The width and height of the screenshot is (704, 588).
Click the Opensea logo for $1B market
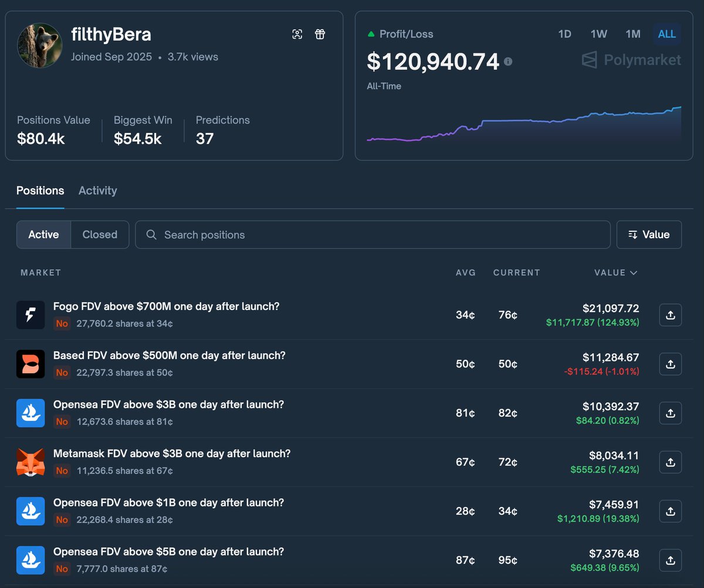click(x=31, y=511)
